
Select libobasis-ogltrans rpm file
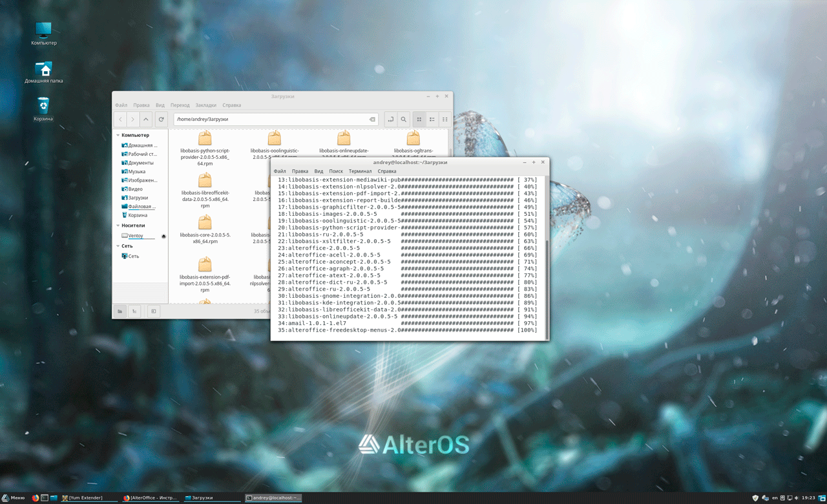(x=413, y=145)
